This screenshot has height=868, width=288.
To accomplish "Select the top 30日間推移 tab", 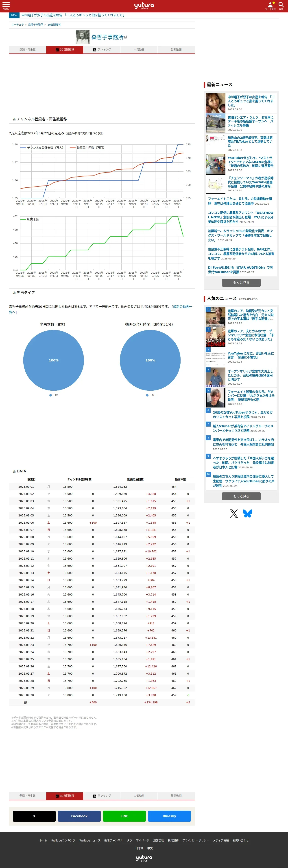I will pos(65,49).
